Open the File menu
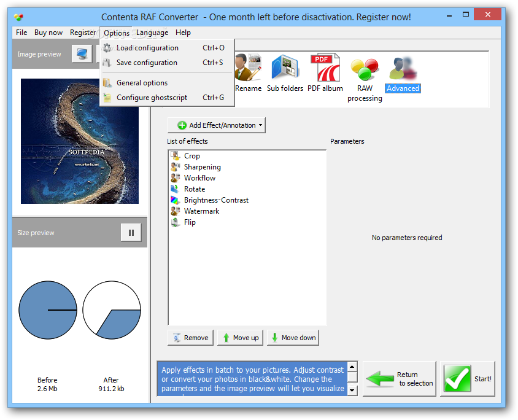This screenshot has height=420, width=518. click(21, 33)
